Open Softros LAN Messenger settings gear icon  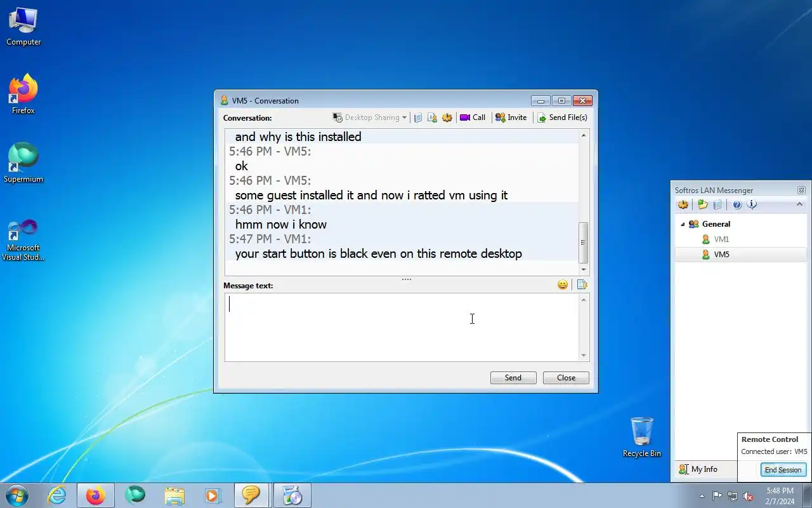(683, 204)
